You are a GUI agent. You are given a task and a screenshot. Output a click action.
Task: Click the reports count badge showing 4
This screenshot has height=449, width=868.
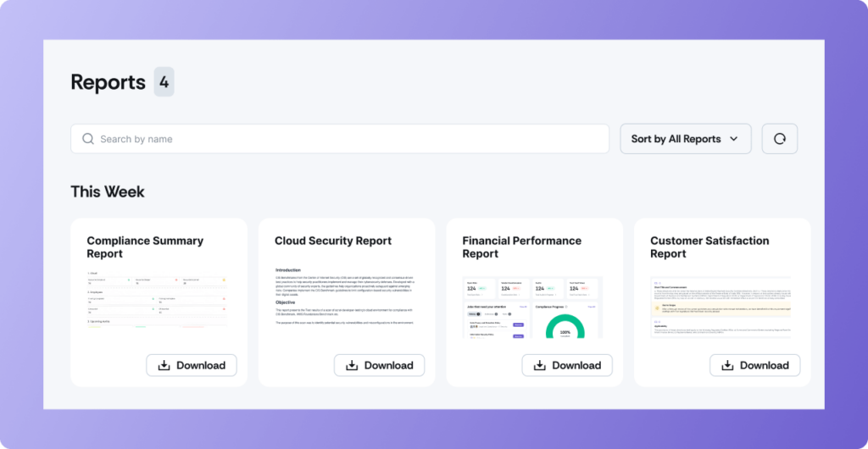point(164,82)
